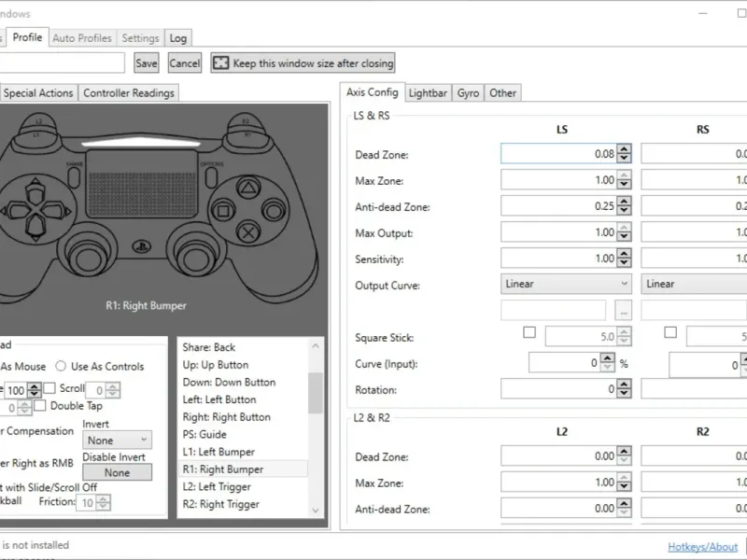Viewport: 747px width, 560px height.
Task: Open the Auto Profiles tab
Action: [x=82, y=38]
